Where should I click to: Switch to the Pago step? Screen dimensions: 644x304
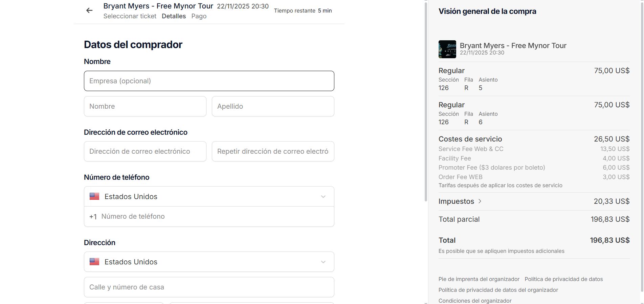pyautogui.click(x=199, y=16)
